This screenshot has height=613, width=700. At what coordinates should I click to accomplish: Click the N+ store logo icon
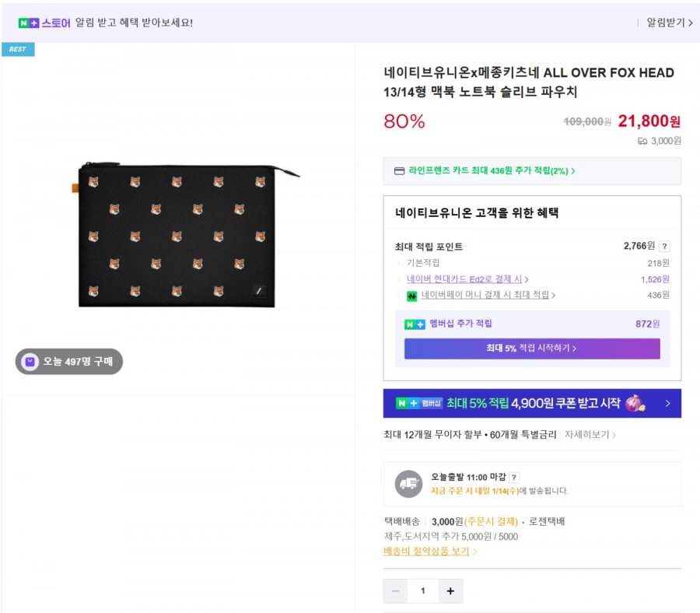pyautogui.click(x=29, y=23)
